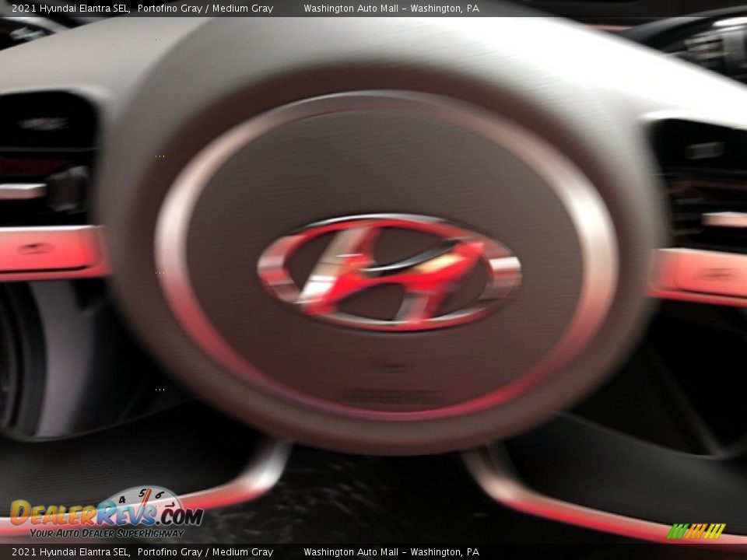Click the top caption 'Washington Auto Mall - Washington, PA'
This screenshot has height=560, width=747.
(x=391, y=8)
